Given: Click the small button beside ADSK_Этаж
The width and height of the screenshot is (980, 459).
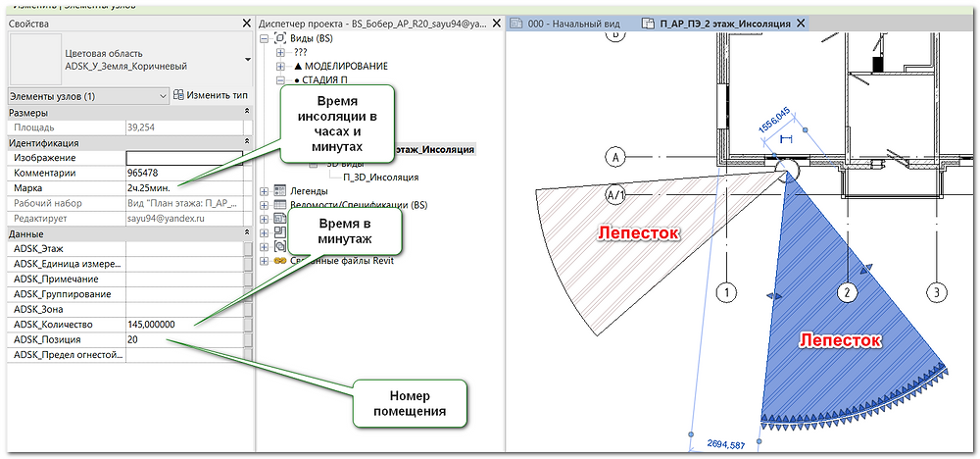Looking at the screenshot, I should point(248,249).
